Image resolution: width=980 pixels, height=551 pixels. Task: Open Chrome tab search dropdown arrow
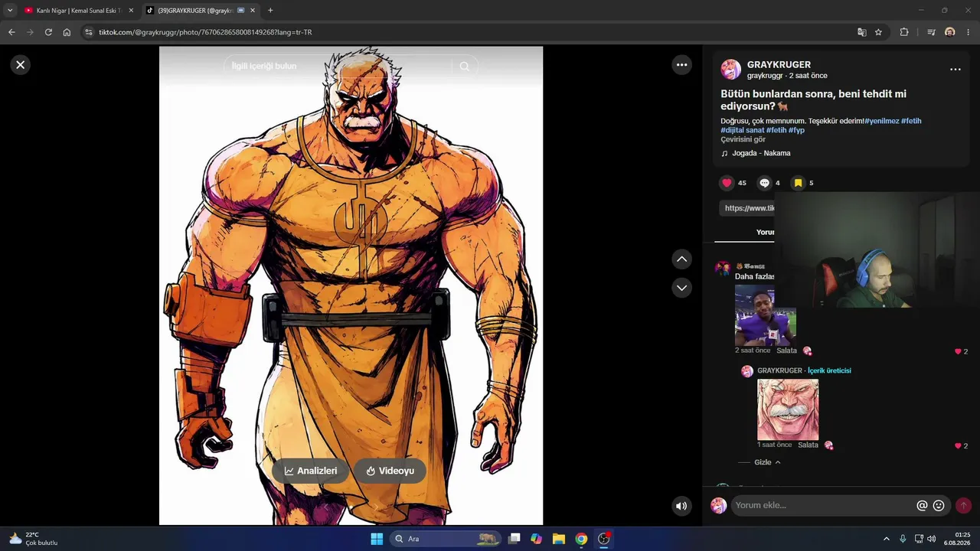pyautogui.click(x=10, y=11)
